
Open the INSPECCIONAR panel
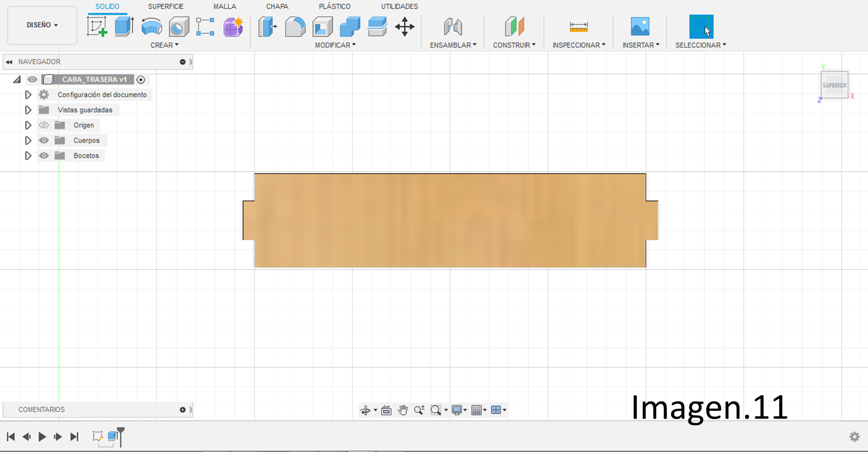pos(579,45)
